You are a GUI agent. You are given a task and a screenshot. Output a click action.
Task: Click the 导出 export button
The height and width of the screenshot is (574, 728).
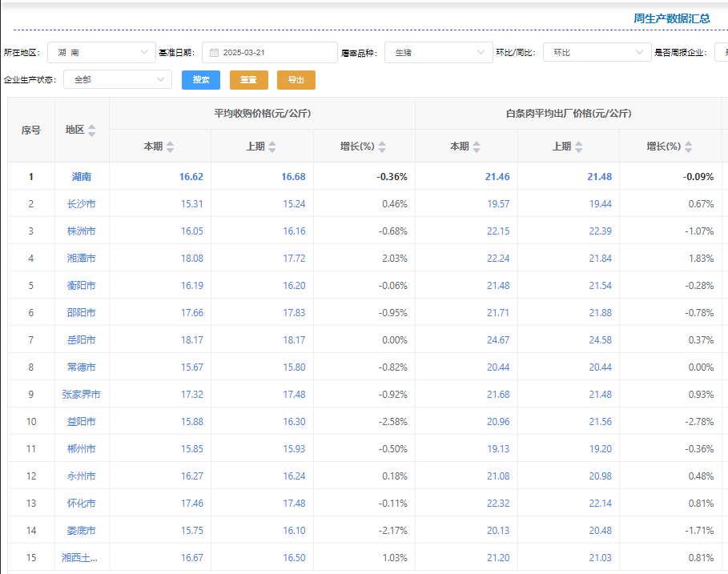(x=296, y=80)
